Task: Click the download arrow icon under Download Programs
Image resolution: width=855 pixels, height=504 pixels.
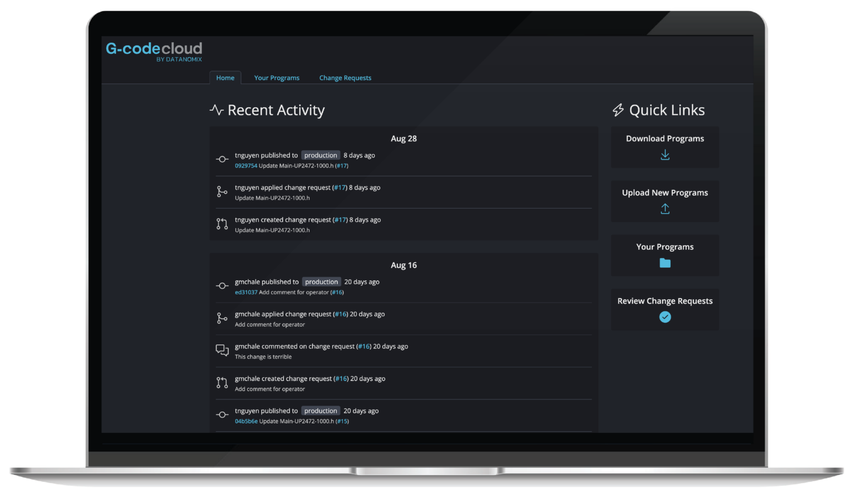Action: click(665, 155)
